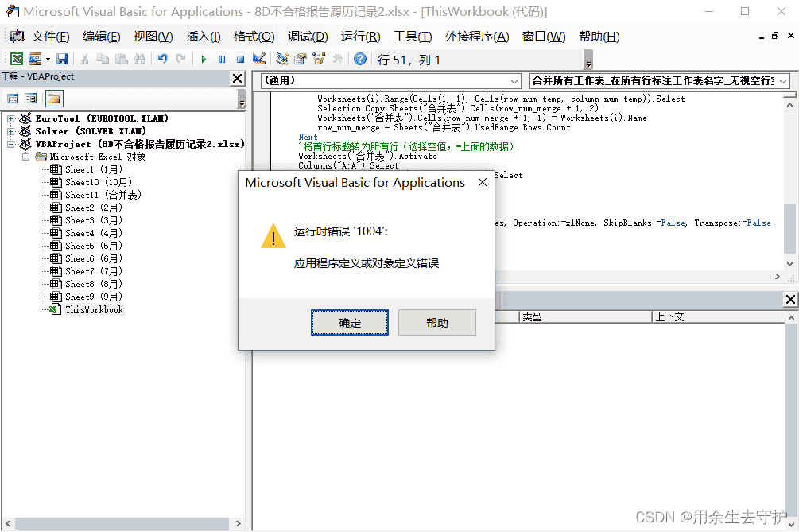Click the Find binoculars icon
This screenshot has height=532, width=799.
(x=139, y=59)
